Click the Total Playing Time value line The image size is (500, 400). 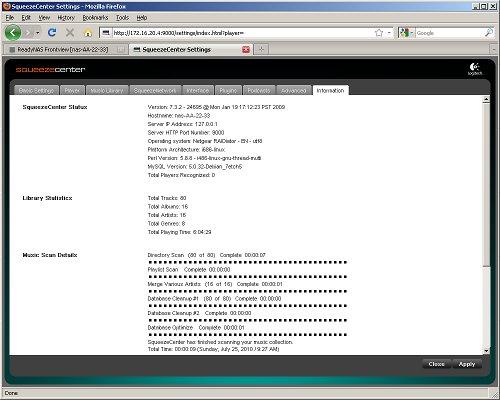coord(179,232)
